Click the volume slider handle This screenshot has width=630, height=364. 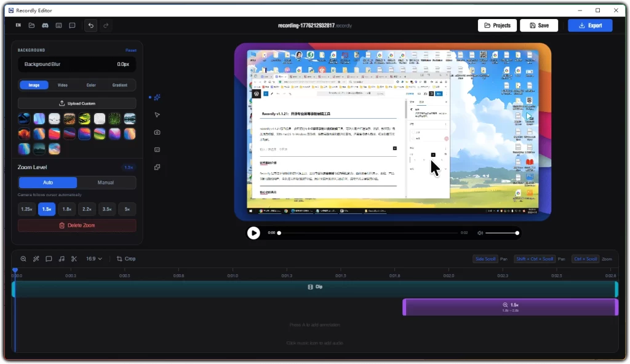click(x=517, y=233)
